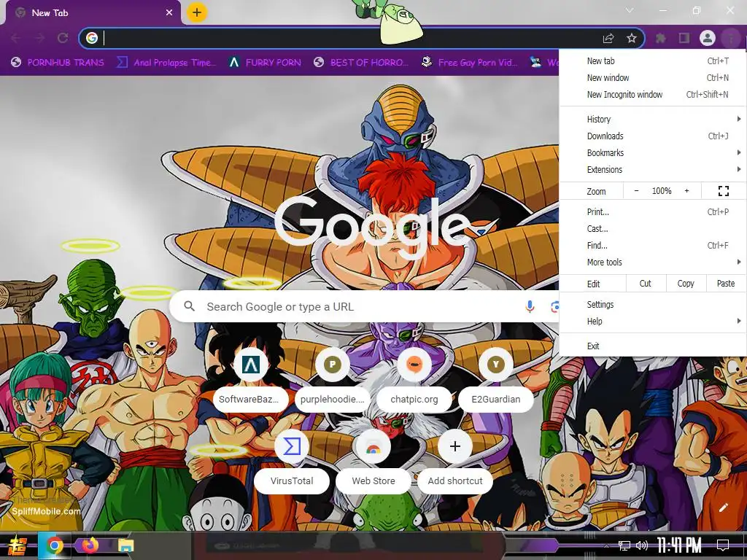Image resolution: width=747 pixels, height=560 pixels.
Task: Click the Chrome icon on taskbar
Action: pyautogui.click(x=54, y=545)
